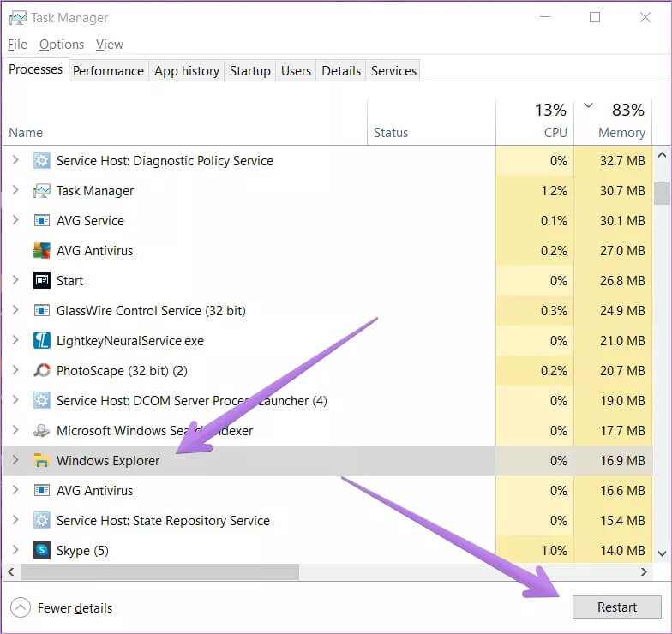Expand the PhotoScape (32 bit) group

click(15, 370)
